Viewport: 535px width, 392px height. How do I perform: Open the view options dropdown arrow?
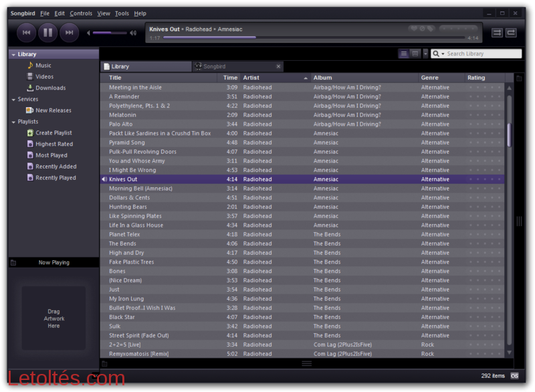425,54
